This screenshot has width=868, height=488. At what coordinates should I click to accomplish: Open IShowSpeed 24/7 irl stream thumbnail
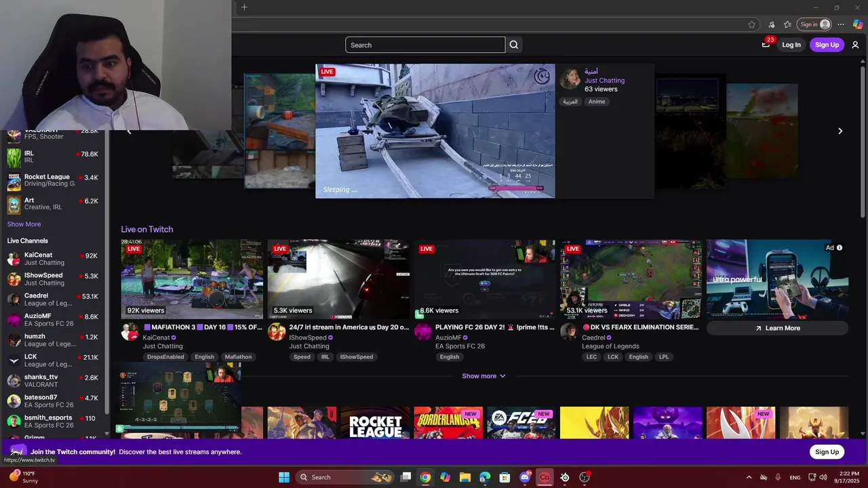pyautogui.click(x=338, y=279)
